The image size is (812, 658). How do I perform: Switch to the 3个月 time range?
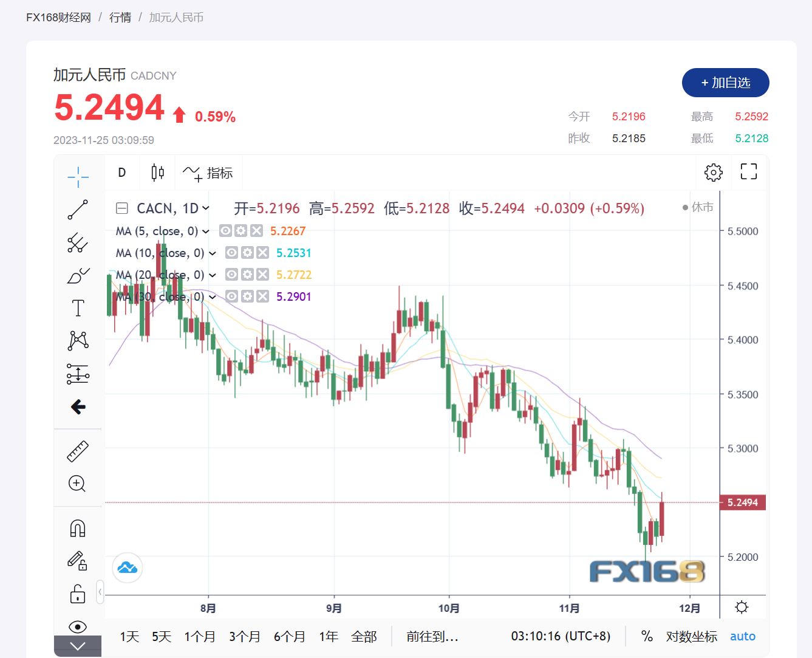(244, 636)
